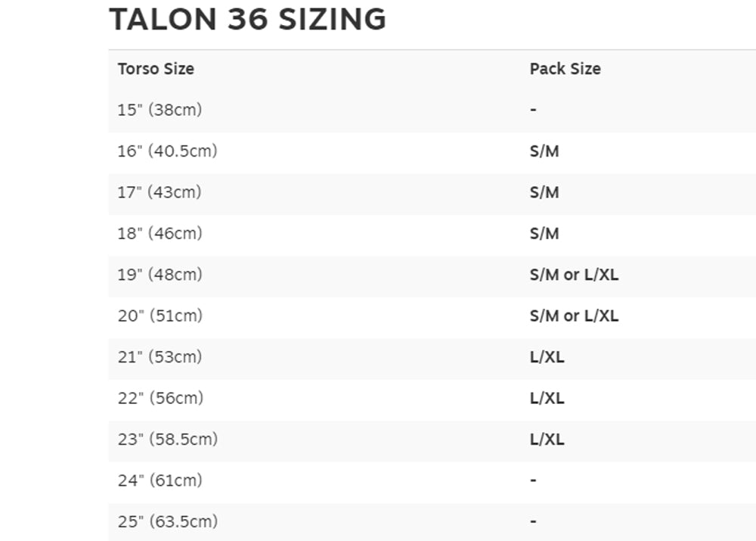The width and height of the screenshot is (756, 541).
Task: Click the Torso Size column header
Action: click(x=156, y=69)
